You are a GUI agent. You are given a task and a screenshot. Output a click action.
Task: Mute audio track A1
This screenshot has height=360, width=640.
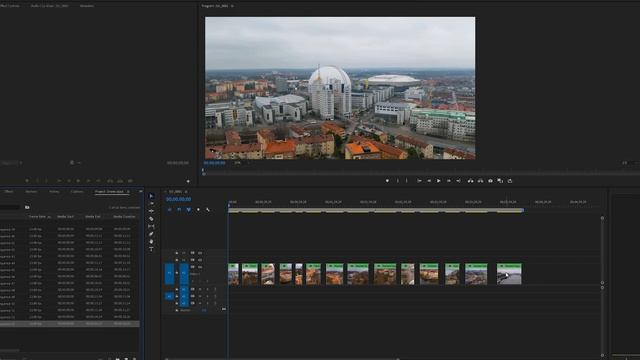pos(200,289)
